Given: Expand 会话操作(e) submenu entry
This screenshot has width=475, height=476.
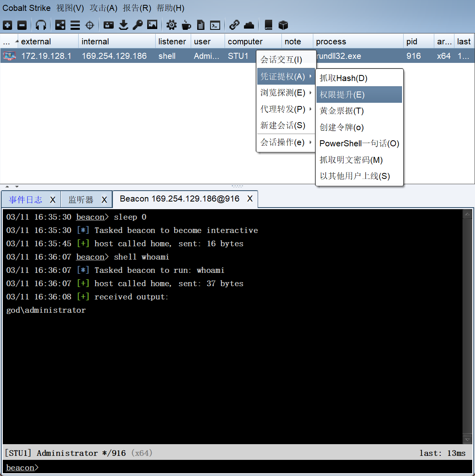Looking at the screenshot, I should coord(286,142).
